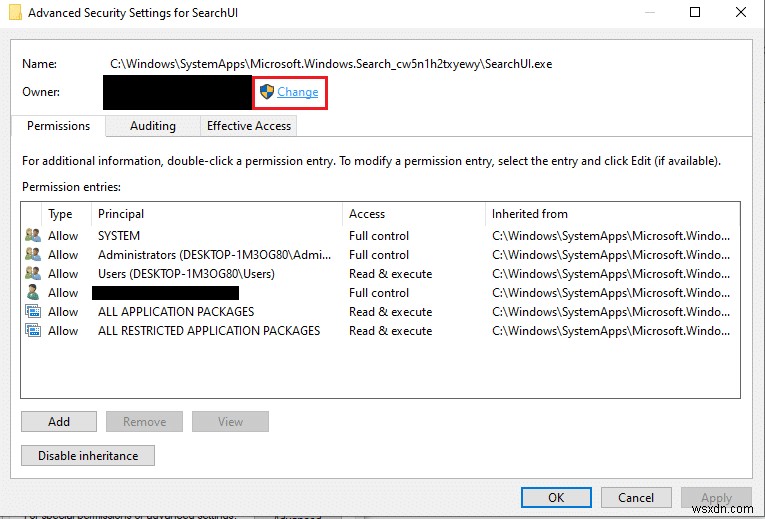Screen dimensions: 765x519
Task: Sort by the Inherited from column header
Action: coord(612,214)
